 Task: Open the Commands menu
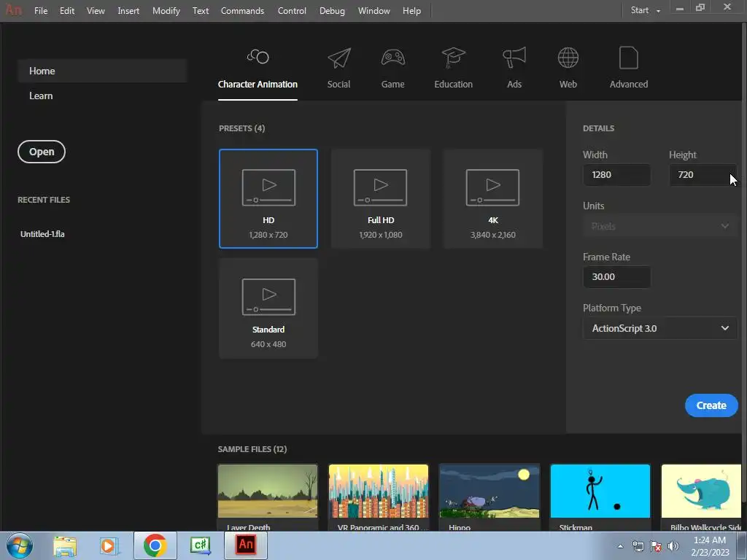pyautogui.click(x=242, y=10)
